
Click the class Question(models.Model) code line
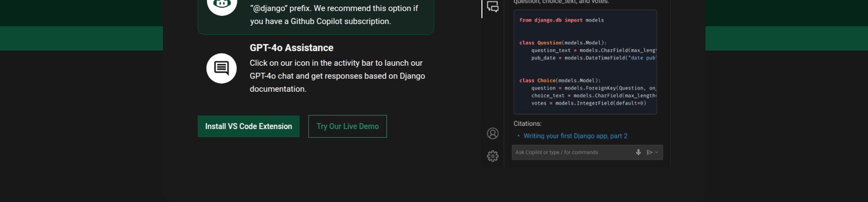[563, 43]
